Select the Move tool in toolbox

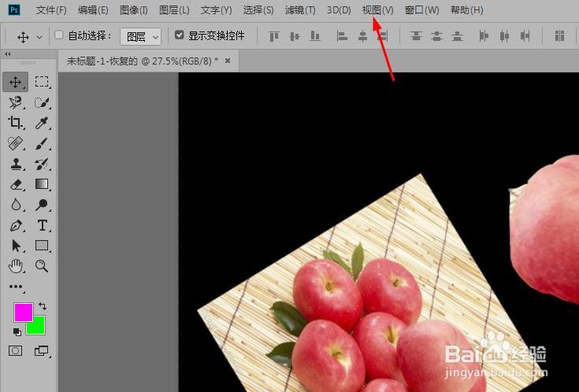[16, 82]
